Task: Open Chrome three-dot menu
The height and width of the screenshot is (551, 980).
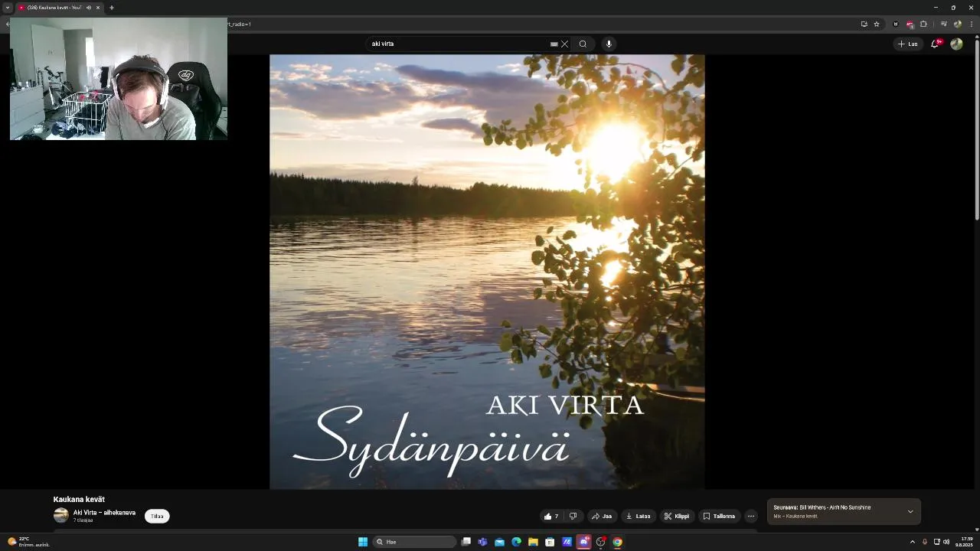Action: tap(972, 24)
